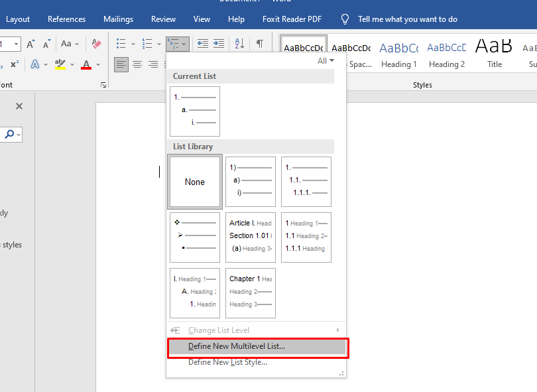Switch to the Review tab
The height and width of the screenshot is (392, 537).
pos(163,19)
